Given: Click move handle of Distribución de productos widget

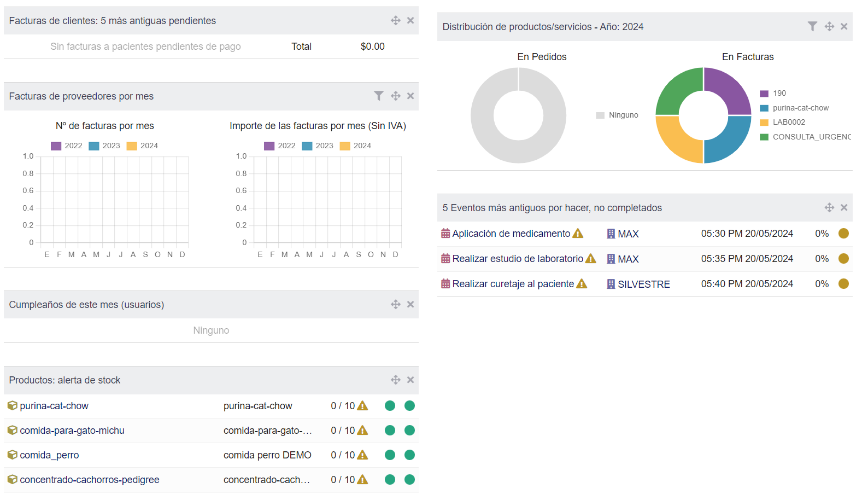Looking at the screenshot, I should [x=829, y=26].
